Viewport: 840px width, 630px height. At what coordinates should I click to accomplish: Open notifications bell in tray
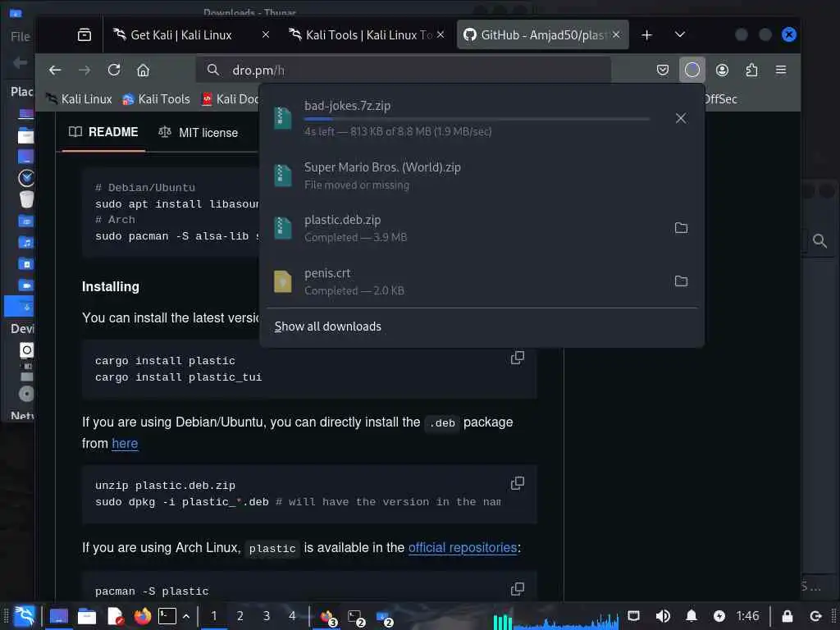coord(691,616)
